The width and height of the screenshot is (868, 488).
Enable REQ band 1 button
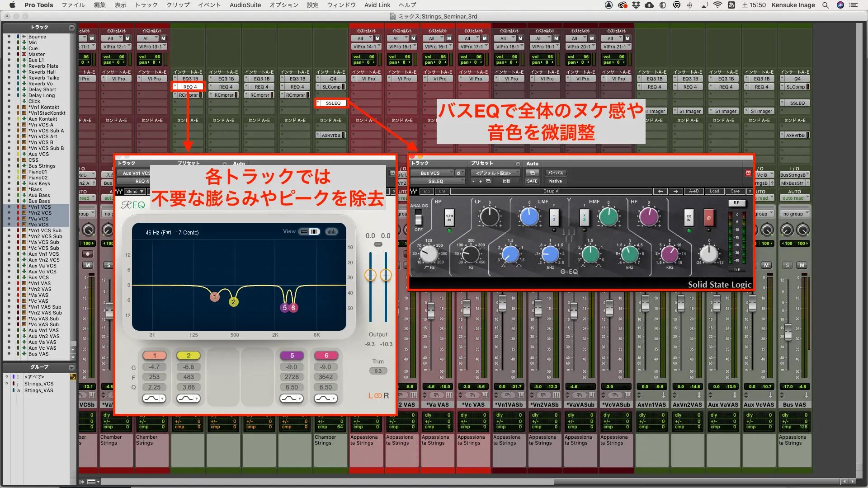(154, 356)
